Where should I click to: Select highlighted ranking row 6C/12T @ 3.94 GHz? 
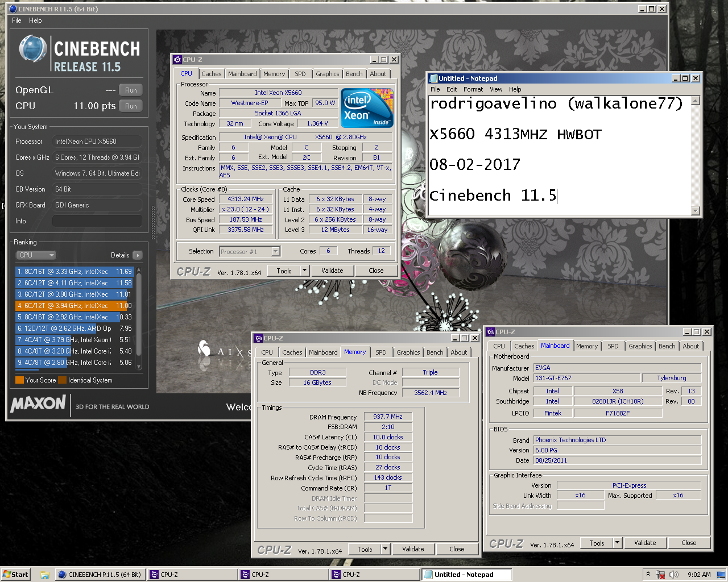[x=74, y=306]
